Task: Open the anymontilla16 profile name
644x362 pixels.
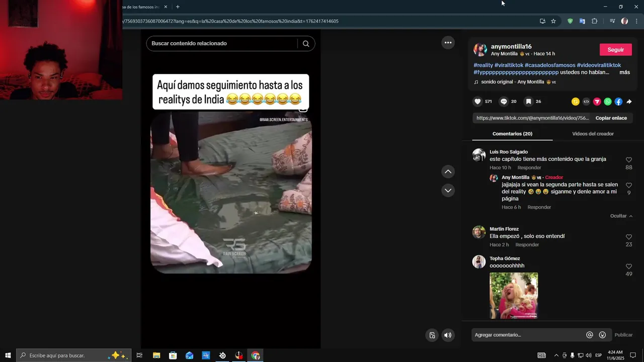Action: pyautogui.click(x=511, y=47)
